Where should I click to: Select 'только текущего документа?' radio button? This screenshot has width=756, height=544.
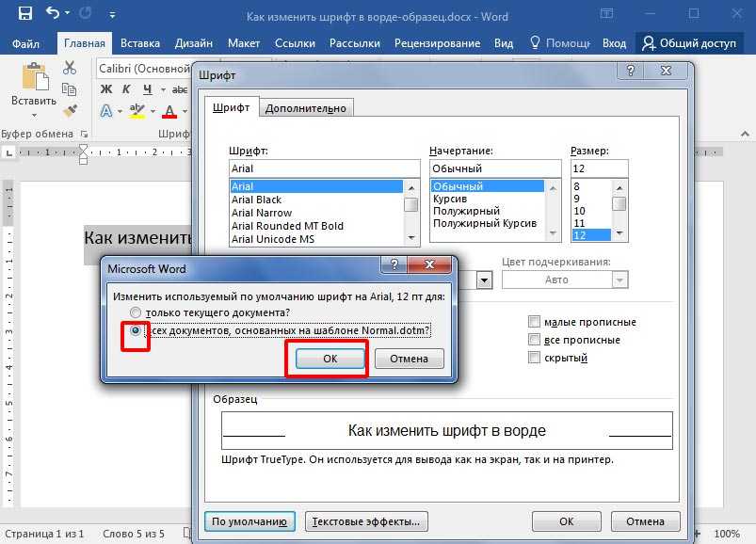point(137,312)
